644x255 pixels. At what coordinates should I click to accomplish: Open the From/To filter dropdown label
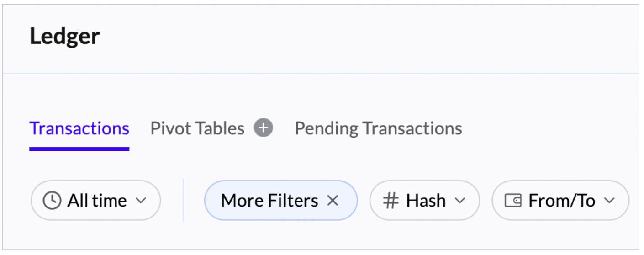coord(561,201)
